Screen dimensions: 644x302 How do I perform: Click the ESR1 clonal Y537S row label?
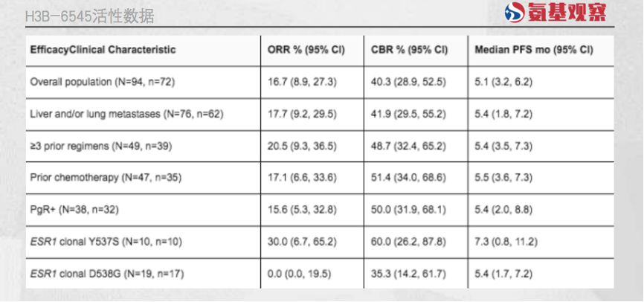(106, 242)
